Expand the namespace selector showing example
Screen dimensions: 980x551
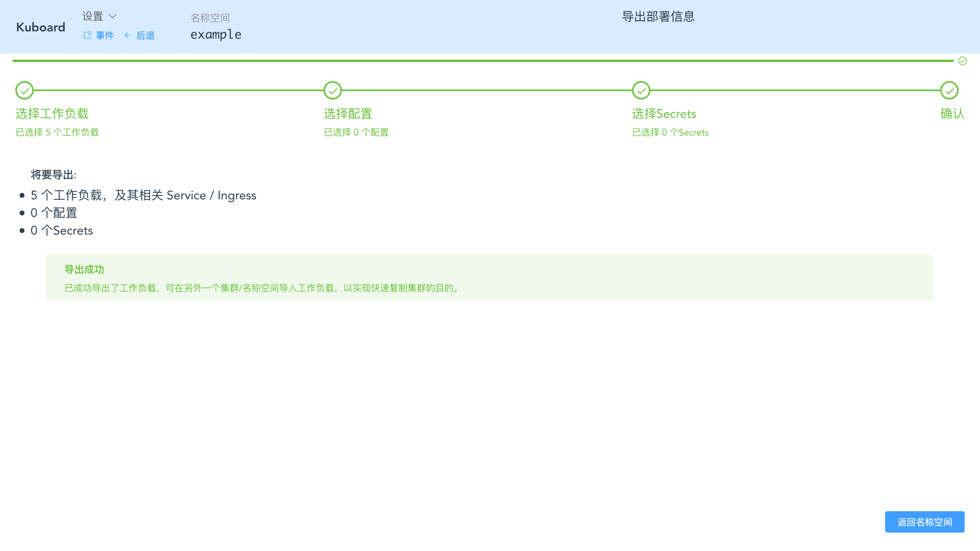pyautogui.click(x=216, y=34)
